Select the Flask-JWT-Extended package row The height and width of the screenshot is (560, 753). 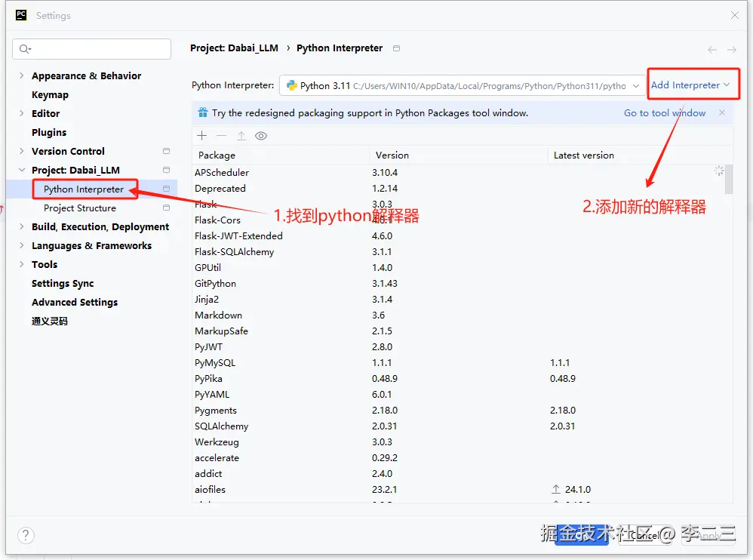coord(459,235)
